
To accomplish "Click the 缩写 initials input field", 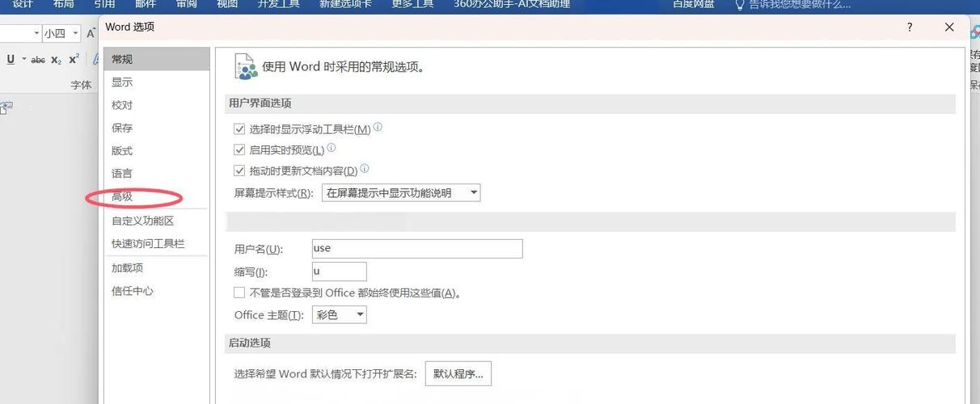I will coord(340,271).
